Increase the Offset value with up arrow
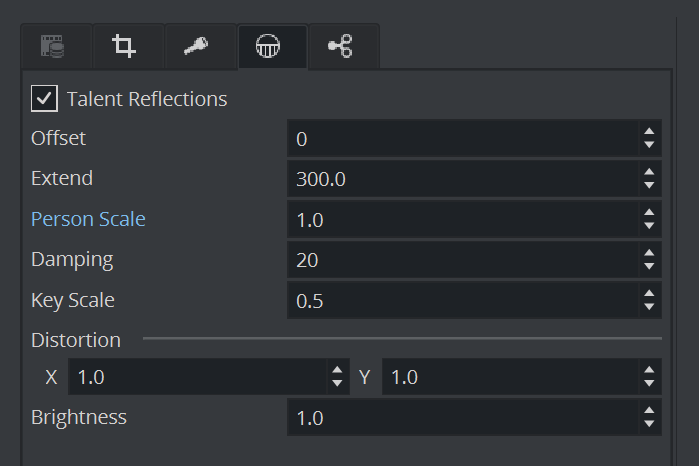The width and height of the screenshot is (699, 466). click(x=649, y=132)
